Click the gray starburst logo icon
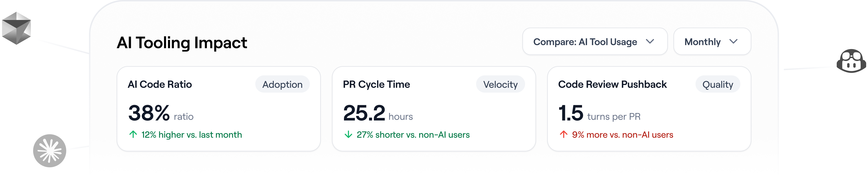 click(50, 151)
